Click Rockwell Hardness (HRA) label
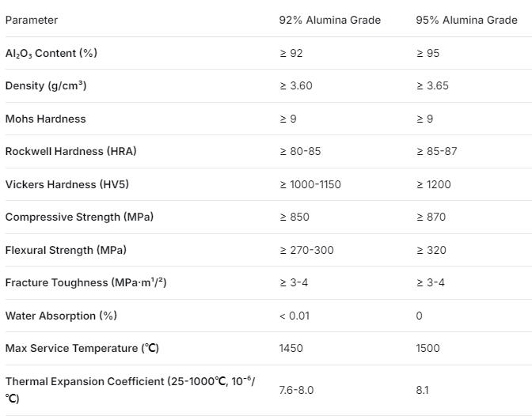 tap(71, 151)
